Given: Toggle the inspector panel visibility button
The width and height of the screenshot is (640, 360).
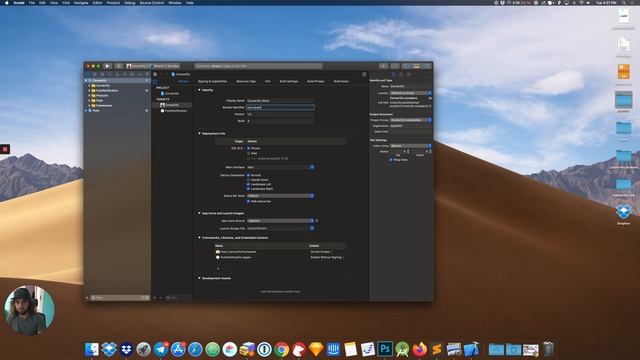Looking at the screenshot, I should tap(426, 66).
